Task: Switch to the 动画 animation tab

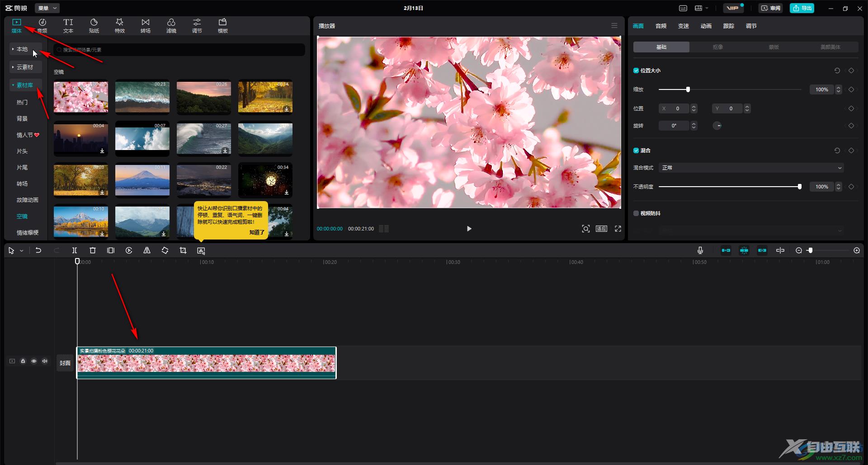Action: [x=706, y=26]
